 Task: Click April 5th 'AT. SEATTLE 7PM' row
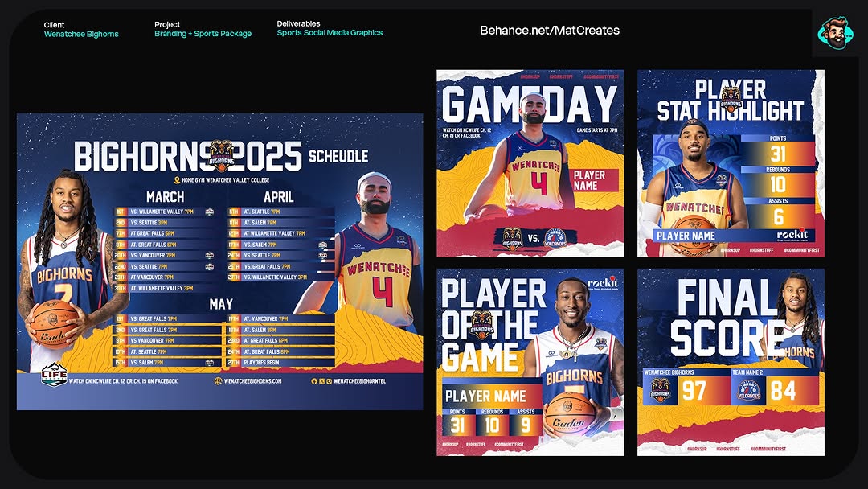point(281,212)
